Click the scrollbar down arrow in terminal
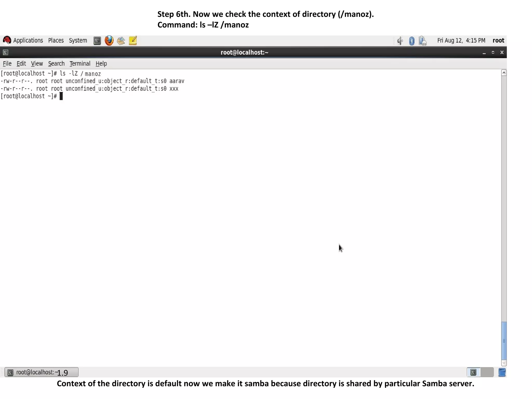The width and height of the screenshot is (532, 399). click(504, 363)
